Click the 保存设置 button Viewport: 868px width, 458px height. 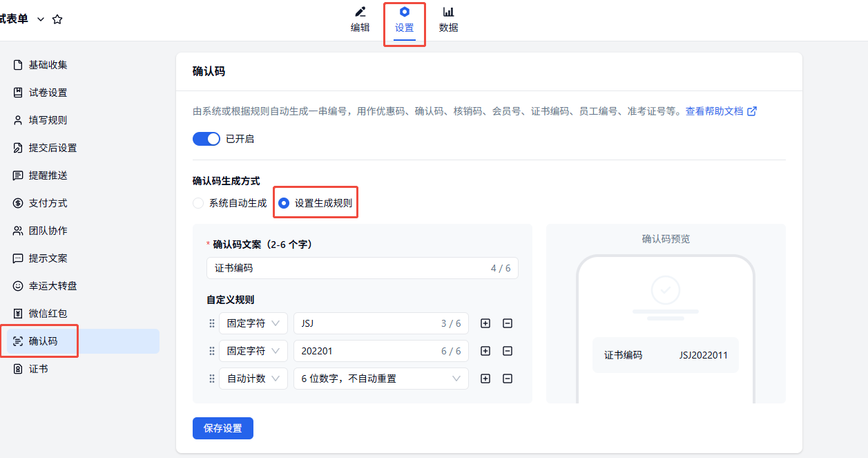(222, 428)
